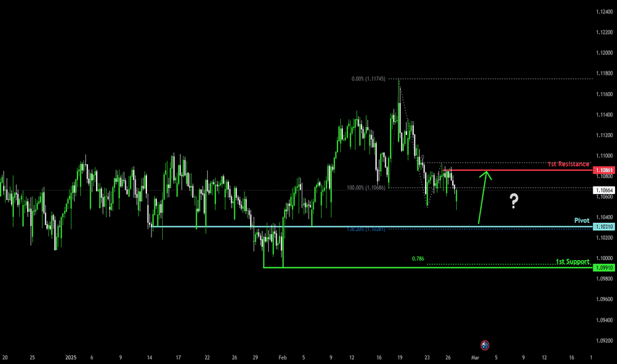Viewport: 617px width, 364px height.
Task: Click the red 1.10861 price tag
Action: pyautogui.click(x=604, y=170)
